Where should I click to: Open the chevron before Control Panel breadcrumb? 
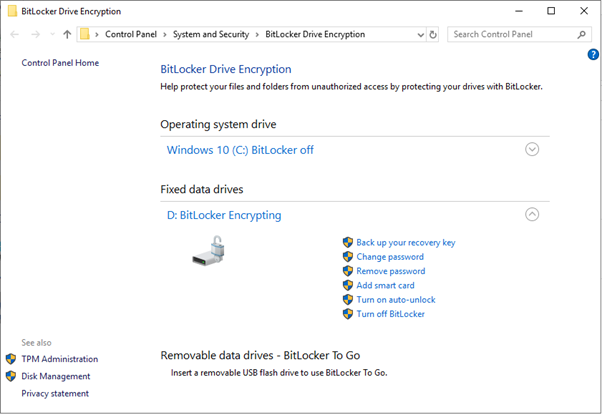coord(97,35)
